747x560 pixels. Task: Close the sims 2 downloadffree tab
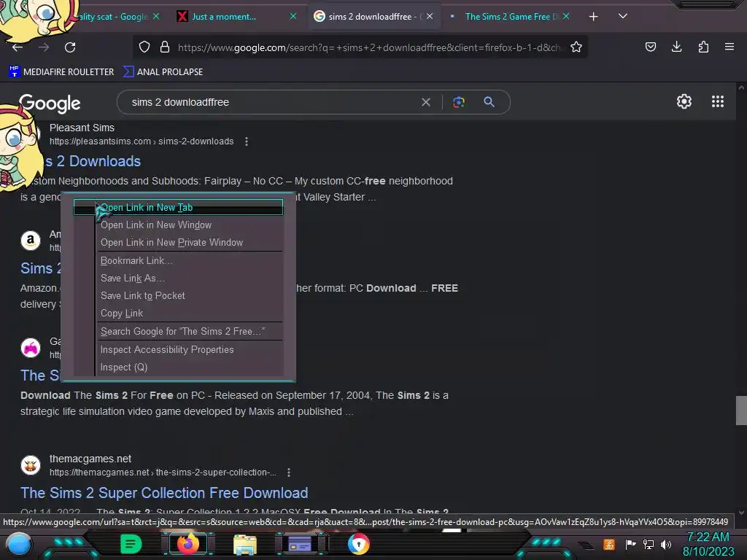coord(430,17)
